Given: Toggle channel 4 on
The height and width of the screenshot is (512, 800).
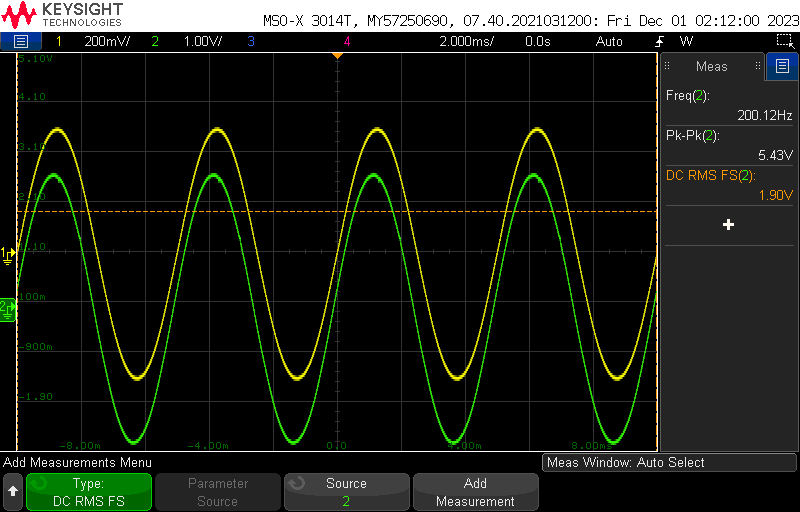Looking at the screenshot, I should [347, 41].
